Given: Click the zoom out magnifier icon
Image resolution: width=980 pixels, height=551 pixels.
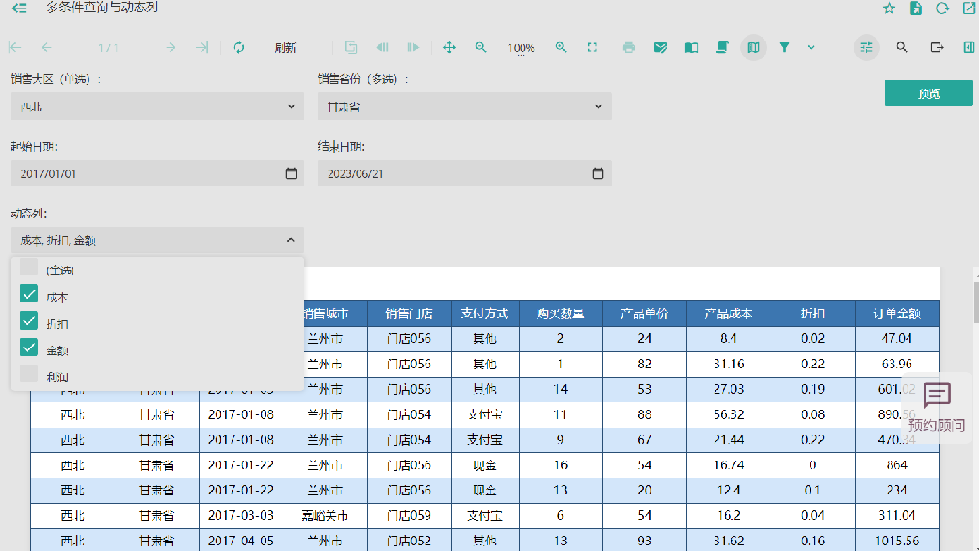Looking at the screenshot, I should tap(481, 47).
